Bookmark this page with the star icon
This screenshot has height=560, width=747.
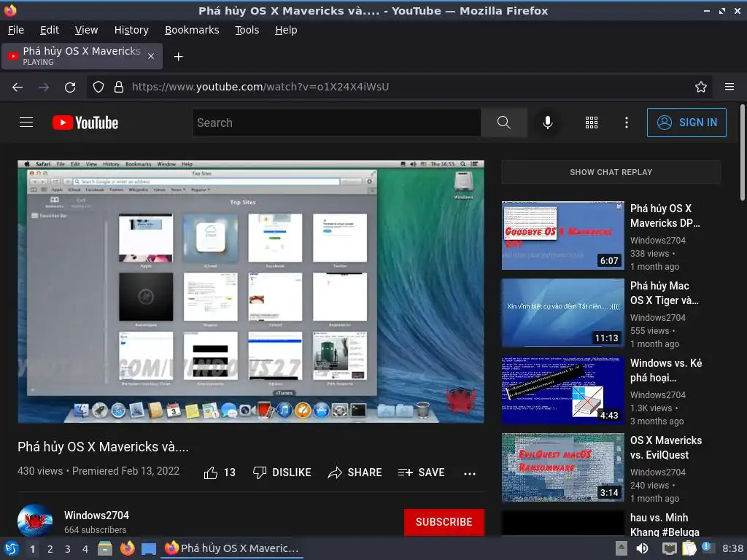click(x=701, y=87)
